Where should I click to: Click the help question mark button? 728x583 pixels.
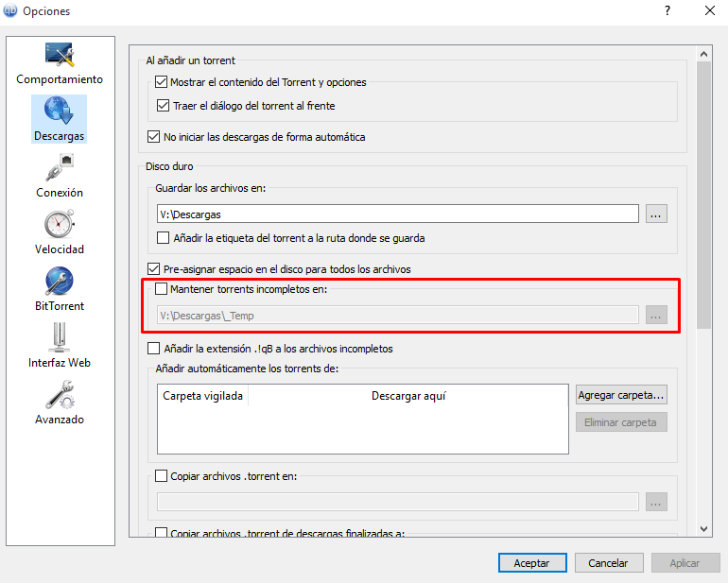coord(667,10)
